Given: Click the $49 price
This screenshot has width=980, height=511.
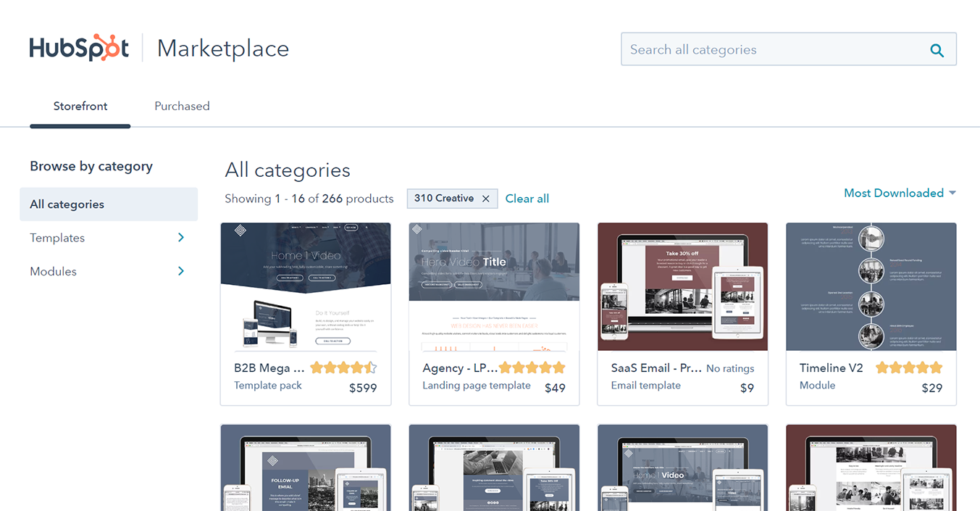Looking at the screenshot, I should (x=555, y=388).
